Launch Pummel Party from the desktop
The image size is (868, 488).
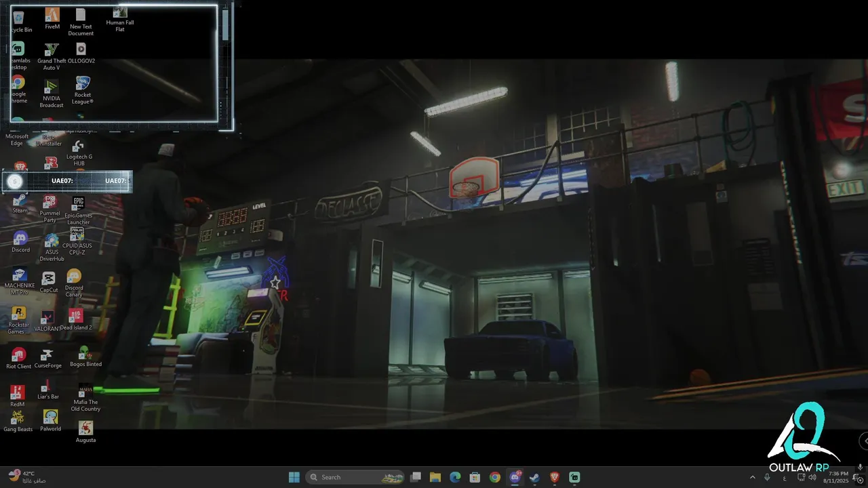tap(50, 209)
